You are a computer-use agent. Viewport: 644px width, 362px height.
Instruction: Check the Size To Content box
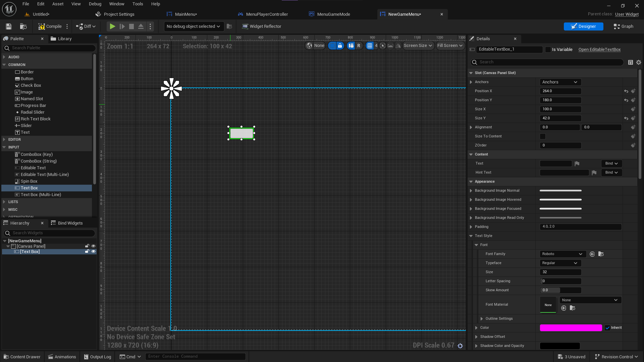click(542, 136)
